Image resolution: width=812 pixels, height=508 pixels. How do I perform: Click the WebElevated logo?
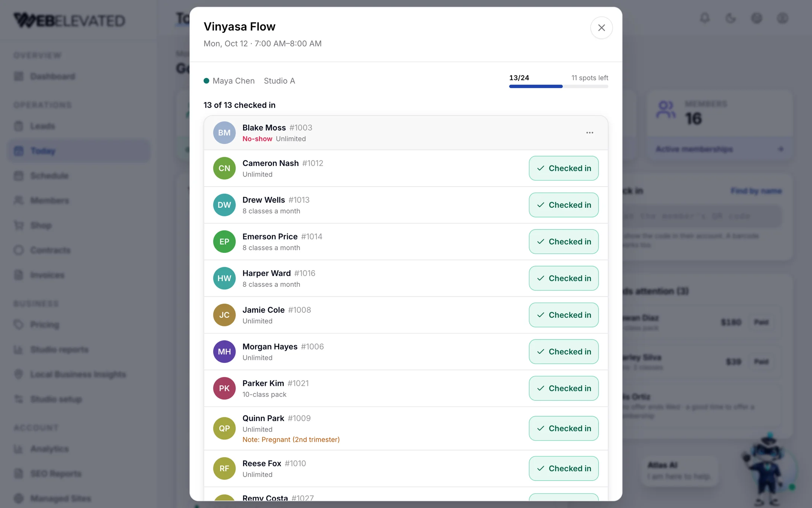coord(69,20)
